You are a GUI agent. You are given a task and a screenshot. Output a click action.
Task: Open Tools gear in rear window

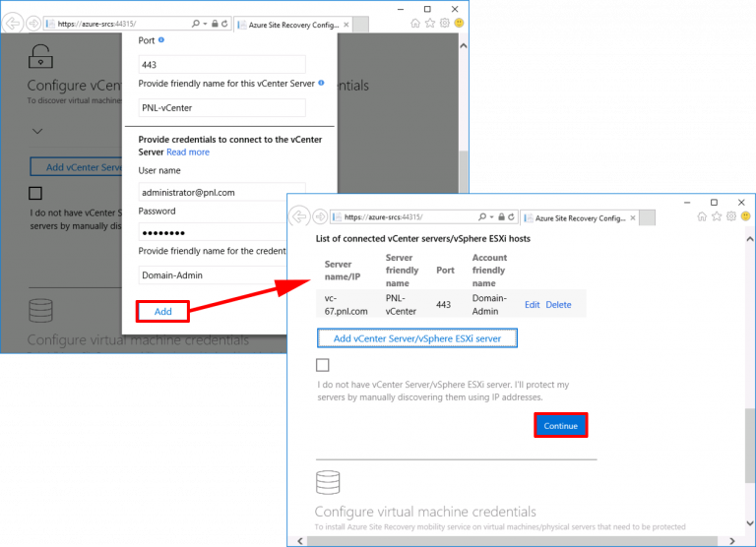pos(445,23)
